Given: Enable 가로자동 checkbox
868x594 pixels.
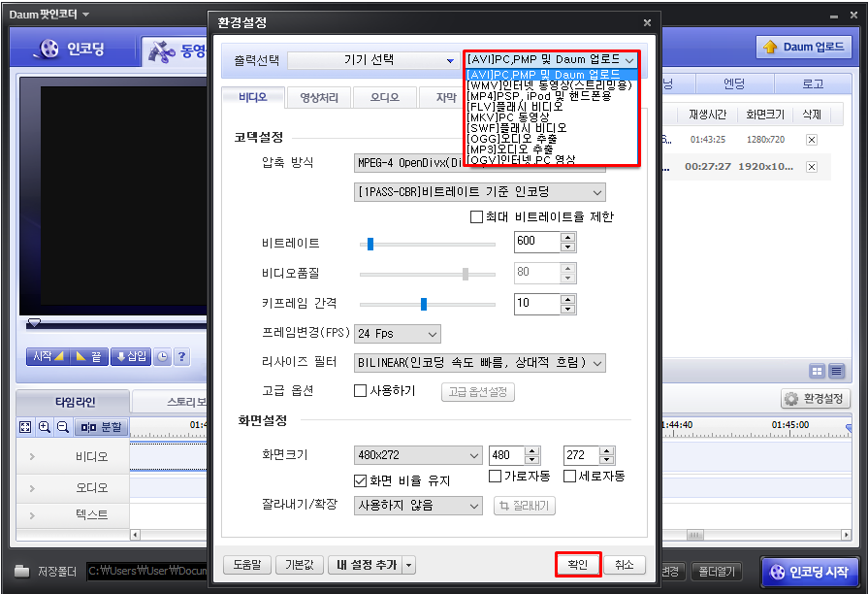Looking at the screenshot, I should coord(496,476).
